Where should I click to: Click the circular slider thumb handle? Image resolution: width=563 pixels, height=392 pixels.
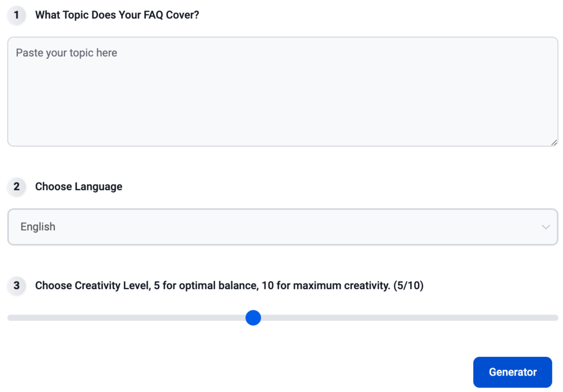pos(253,318)
